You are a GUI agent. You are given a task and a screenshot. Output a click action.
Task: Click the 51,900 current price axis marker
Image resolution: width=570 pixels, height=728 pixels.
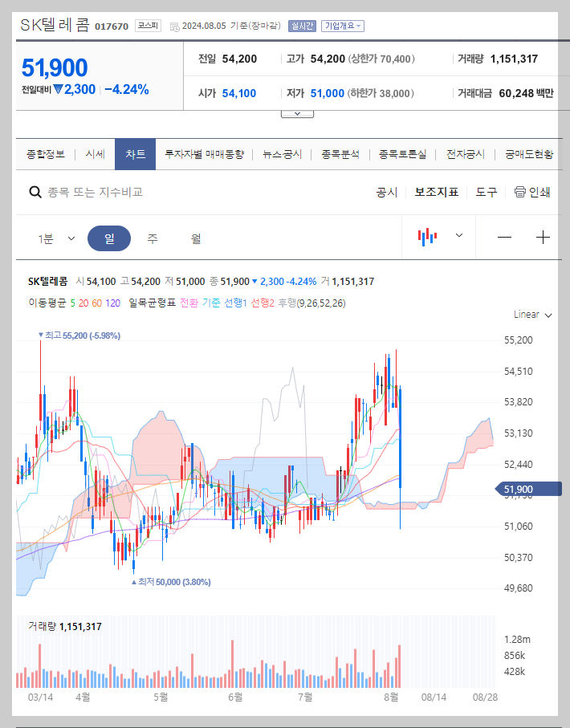pos(528,489)
